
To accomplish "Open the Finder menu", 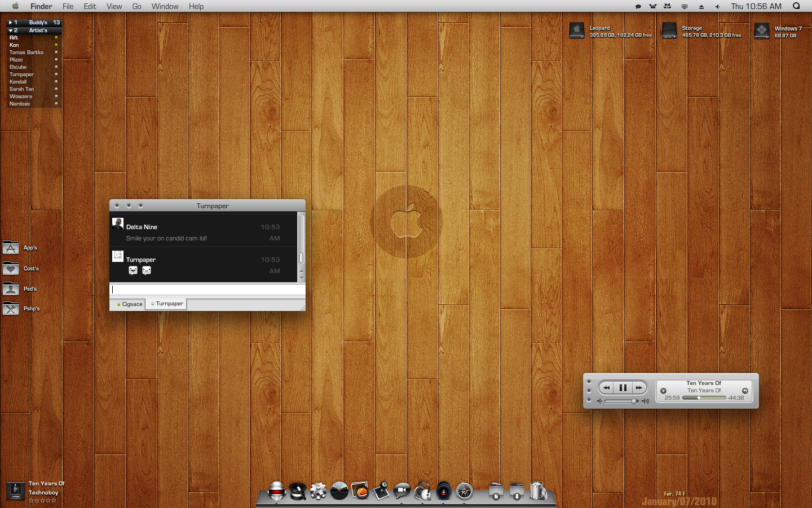I will click(41, 6).
